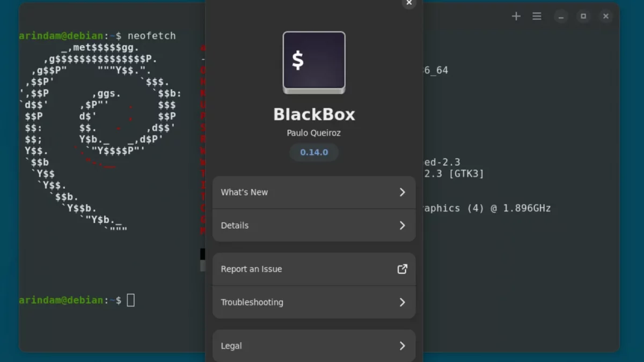Open the Report an Issue external link

314,269
